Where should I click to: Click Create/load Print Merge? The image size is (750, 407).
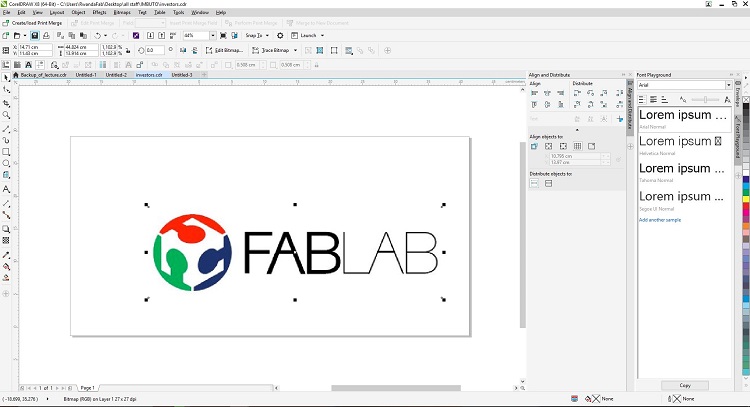pyautogui.click(x=32, y=23)
